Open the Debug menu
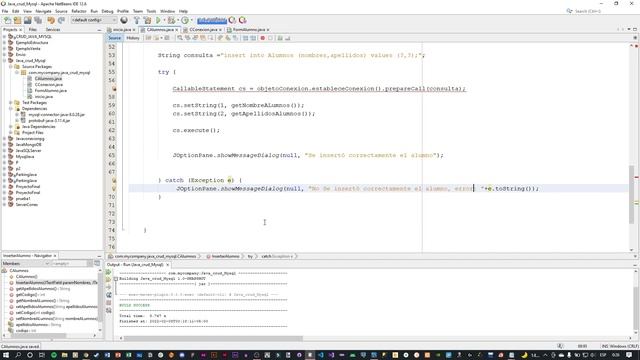The image size is (640, 360). (107, 11)
